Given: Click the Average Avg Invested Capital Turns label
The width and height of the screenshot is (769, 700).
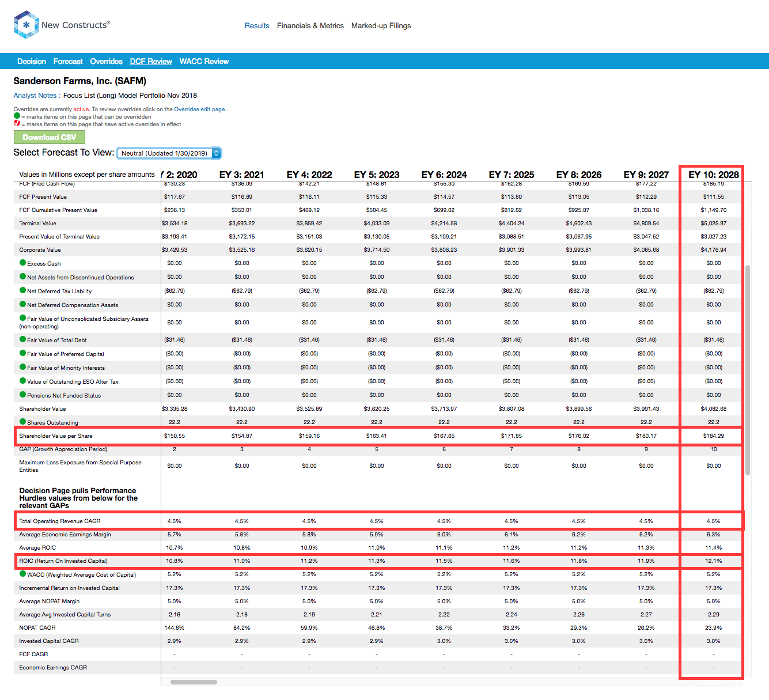Looking at the screenshot, I should (65, 615).
